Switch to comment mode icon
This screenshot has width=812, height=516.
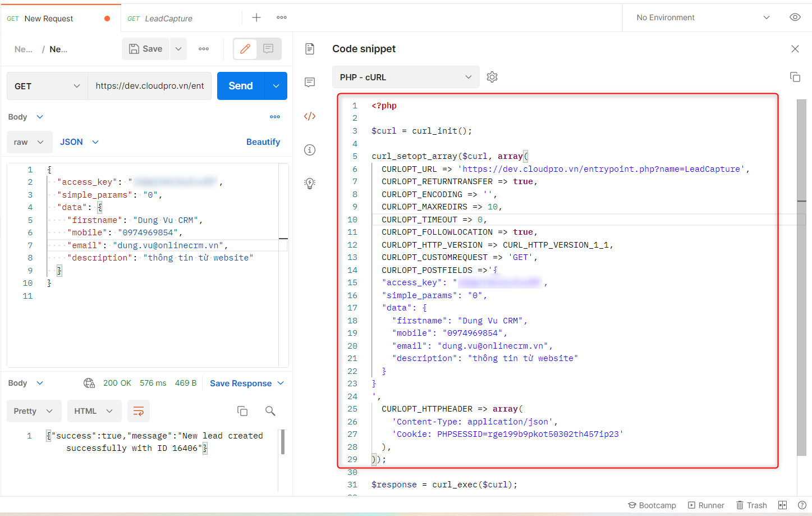tap(269, 49)
